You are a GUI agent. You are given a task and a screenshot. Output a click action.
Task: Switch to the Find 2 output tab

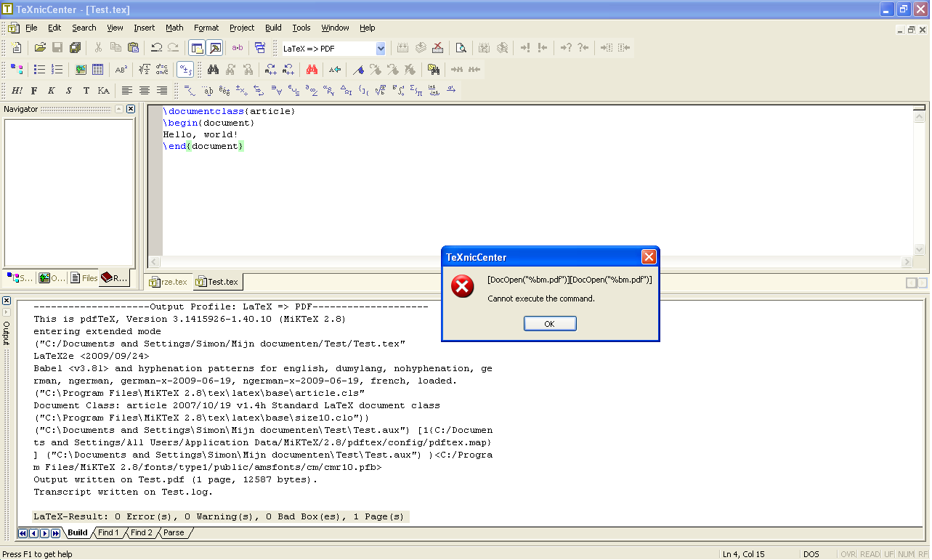(142, 533)
